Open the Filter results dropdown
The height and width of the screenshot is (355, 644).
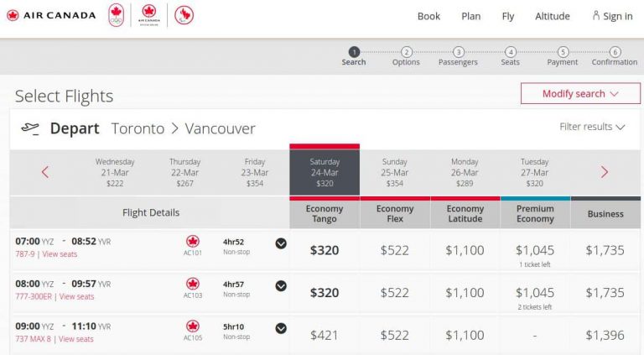pyautogui.click(x=592, y=127)
